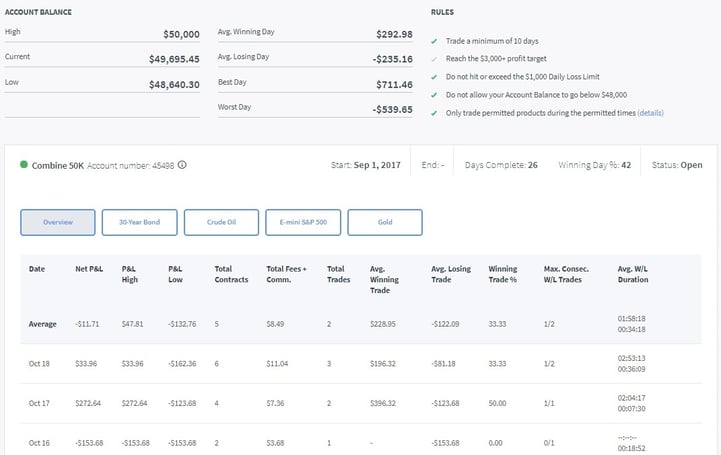Click checkmark beside Account Balance below $48,000 rule
Image resolution: width=721 pixels, height=455 pixels.
434,95
